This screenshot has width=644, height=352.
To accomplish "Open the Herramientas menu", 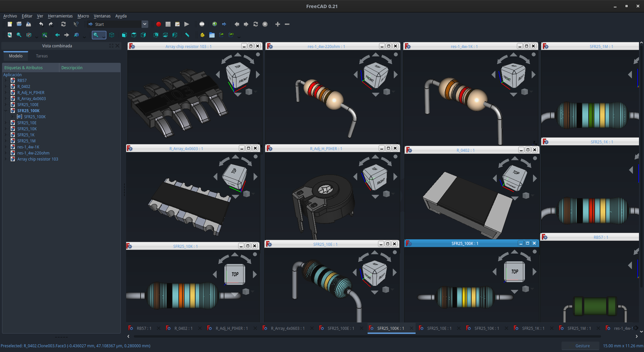I will 60,16.
